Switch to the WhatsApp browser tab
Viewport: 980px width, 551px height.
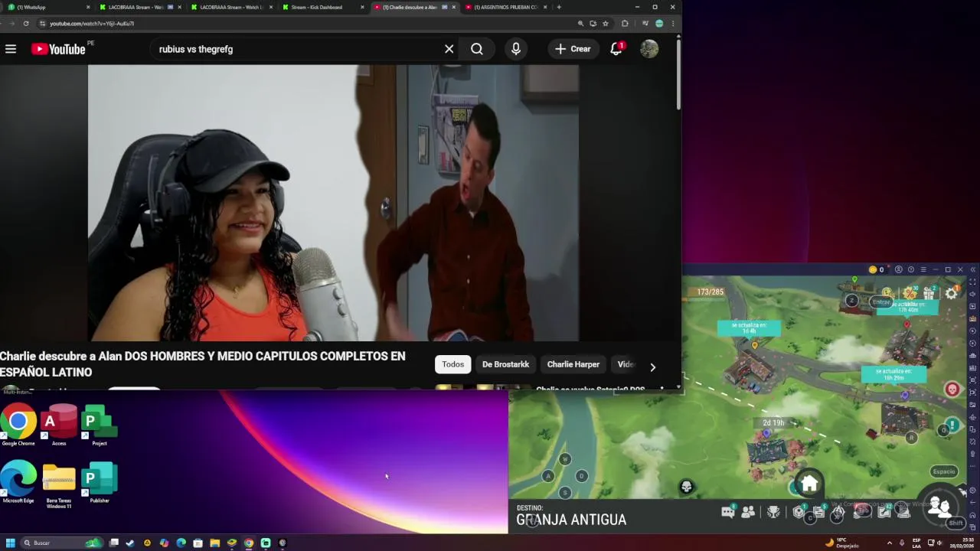point(46,7)
